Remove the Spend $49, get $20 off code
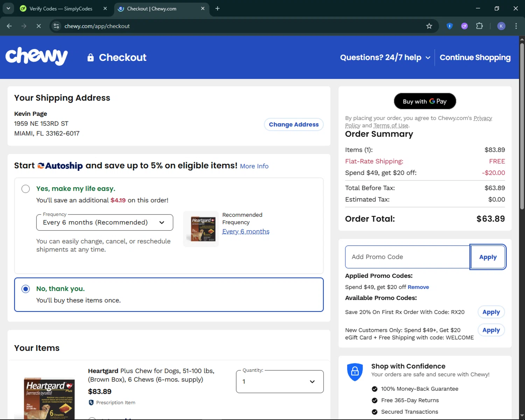Viewport: 525px width, 420px height. point(418,287)
